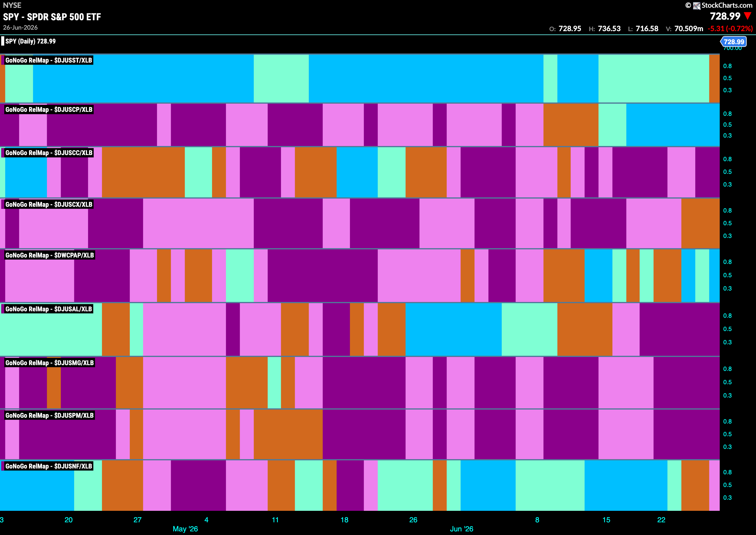Click the 0.5 scale value in $DJUSCP panel
This screenshot has height=535, width=756.
(x=727, y=125)
